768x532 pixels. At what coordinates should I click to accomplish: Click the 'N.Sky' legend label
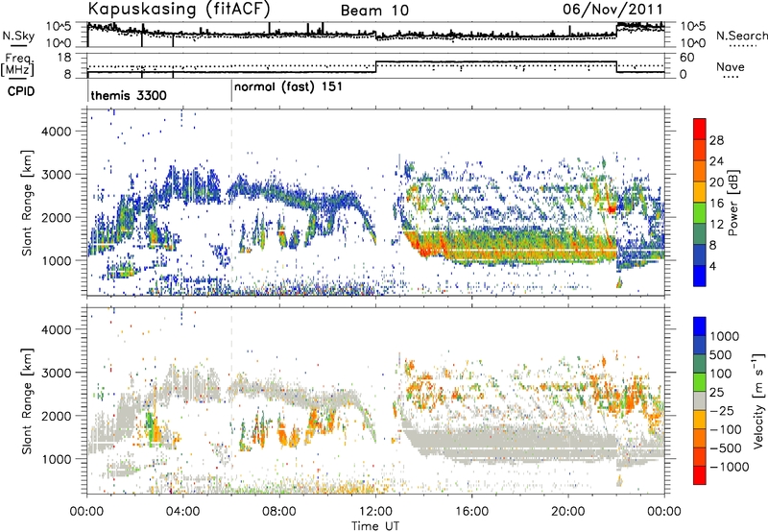click(x=18, y=36)
